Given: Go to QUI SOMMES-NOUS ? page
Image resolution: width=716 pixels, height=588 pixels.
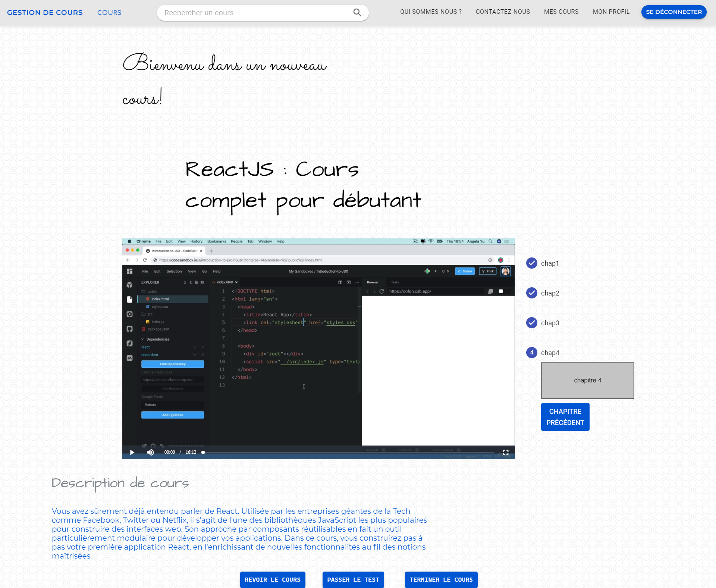Looking at the screenshot, I should 430,12.
